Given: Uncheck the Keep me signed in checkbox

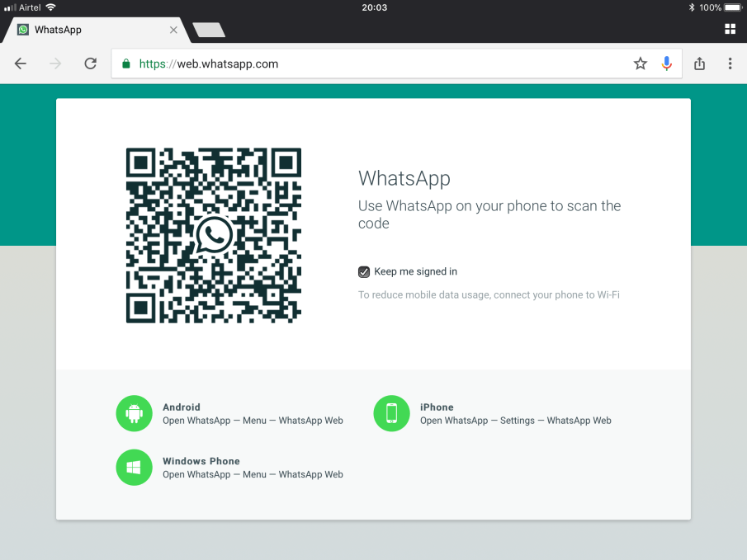Looking at the screenshot, I should click(x=364, y=272).
